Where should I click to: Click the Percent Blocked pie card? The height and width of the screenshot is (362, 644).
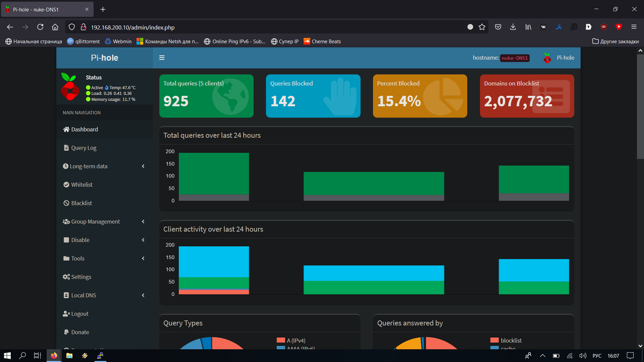pos(420,95)
